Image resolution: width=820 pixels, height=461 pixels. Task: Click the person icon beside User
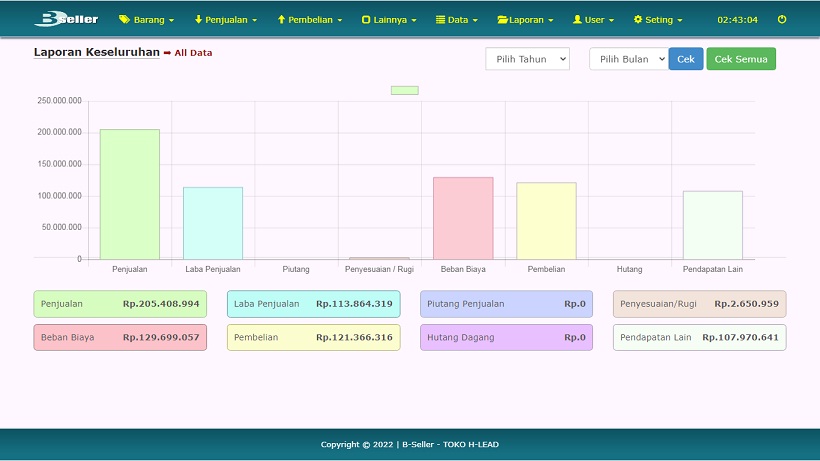tap(577, 19)
